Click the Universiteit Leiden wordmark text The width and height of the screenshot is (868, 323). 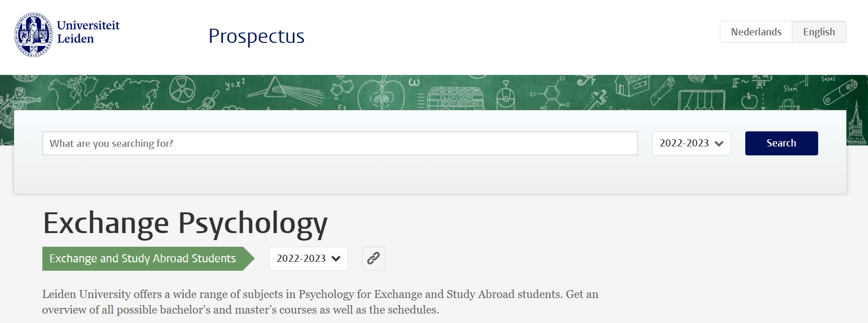click(88, 32)
